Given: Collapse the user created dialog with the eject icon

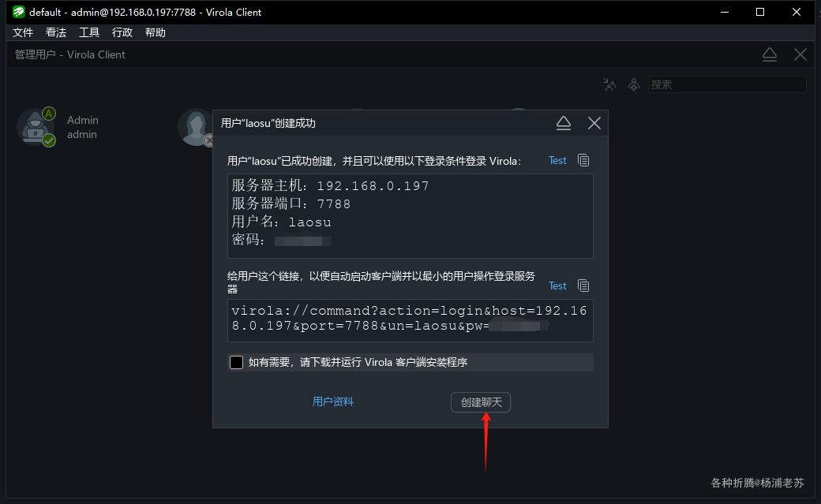Looking at the screenshot, I should 564,123.
